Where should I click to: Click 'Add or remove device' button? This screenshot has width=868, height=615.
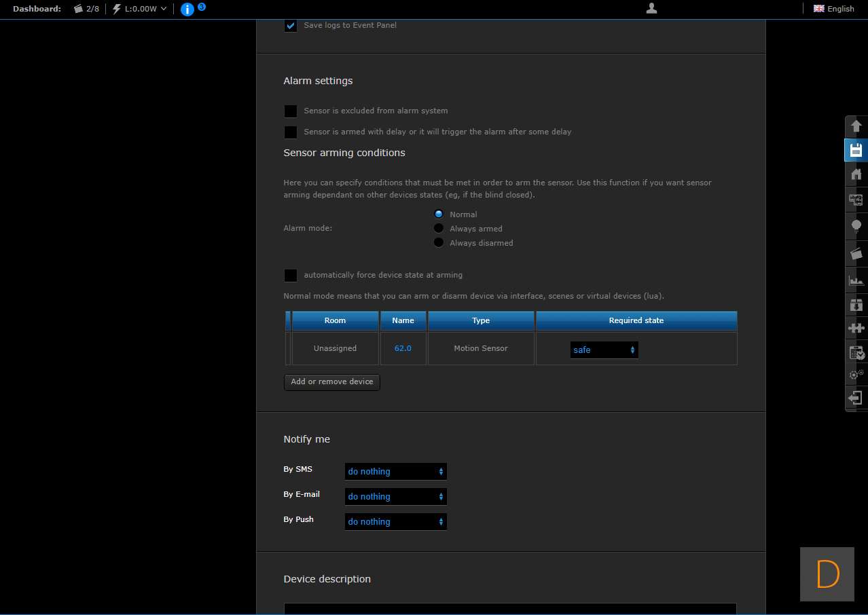click(331, 382)
